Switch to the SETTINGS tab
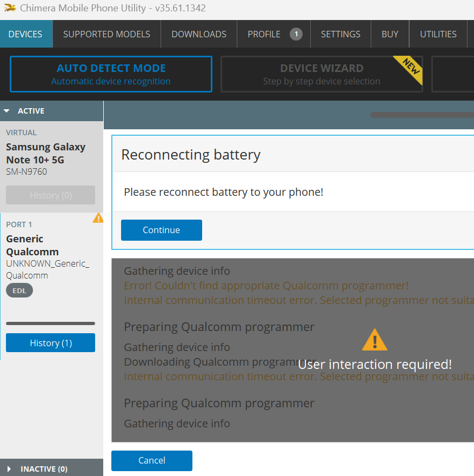The image size is (474, 476). click(x=340, y=34)
